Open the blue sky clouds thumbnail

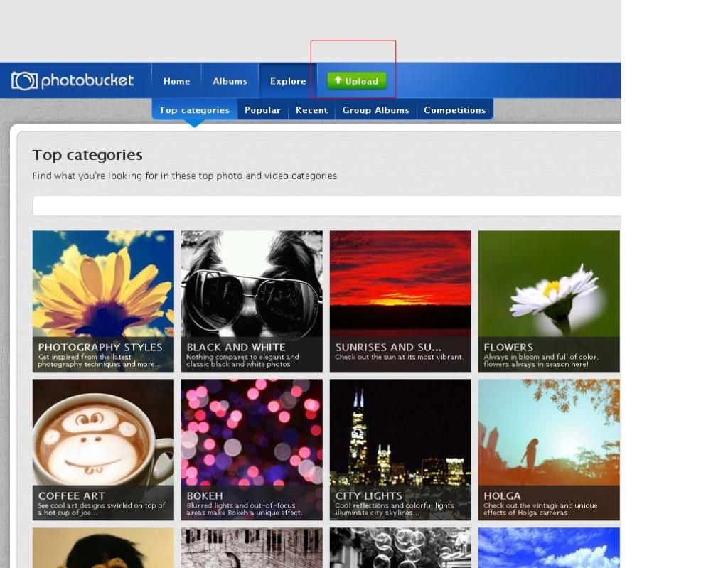click(x=549, y=548)
